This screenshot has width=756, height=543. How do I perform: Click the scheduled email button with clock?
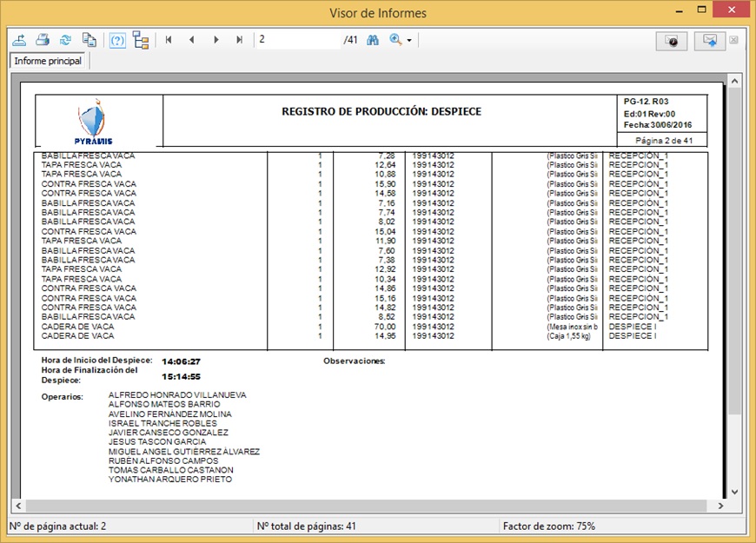point(672,41)
